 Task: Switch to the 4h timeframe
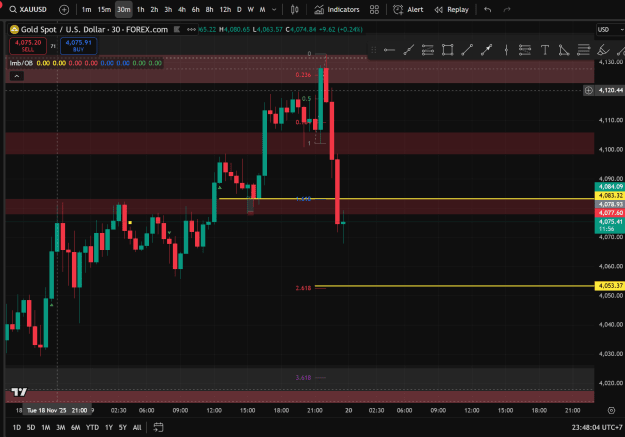click(182, 10)
